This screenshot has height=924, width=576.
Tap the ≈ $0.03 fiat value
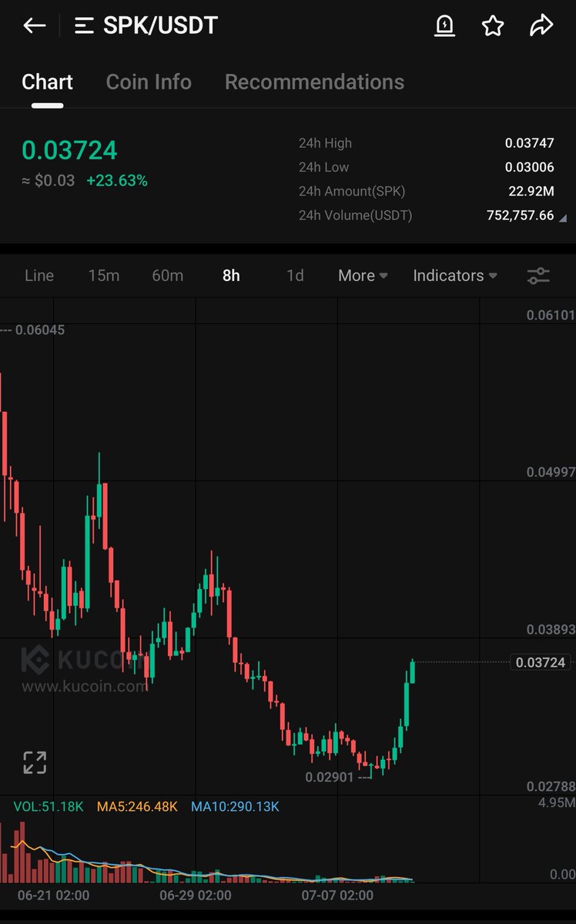(48, 181)
